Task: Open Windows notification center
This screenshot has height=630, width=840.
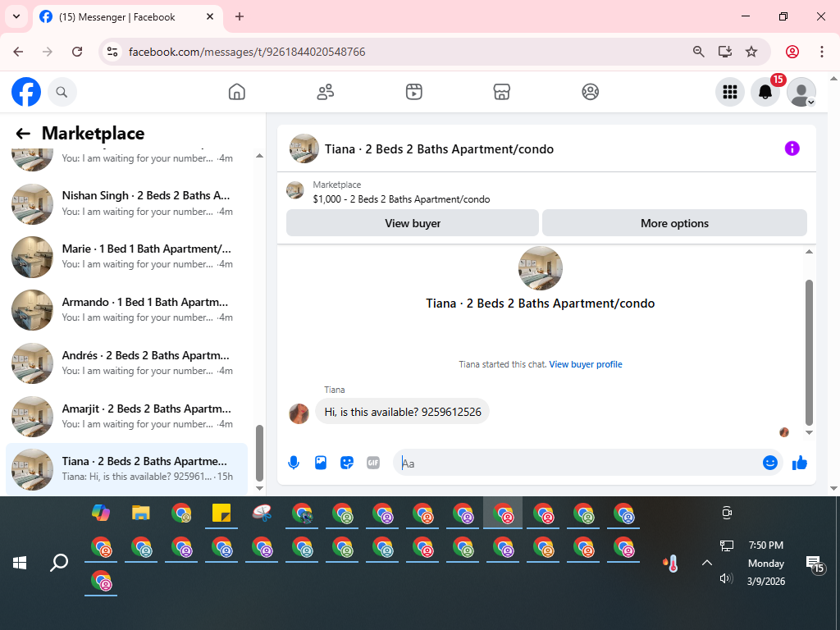Action: 815,563
